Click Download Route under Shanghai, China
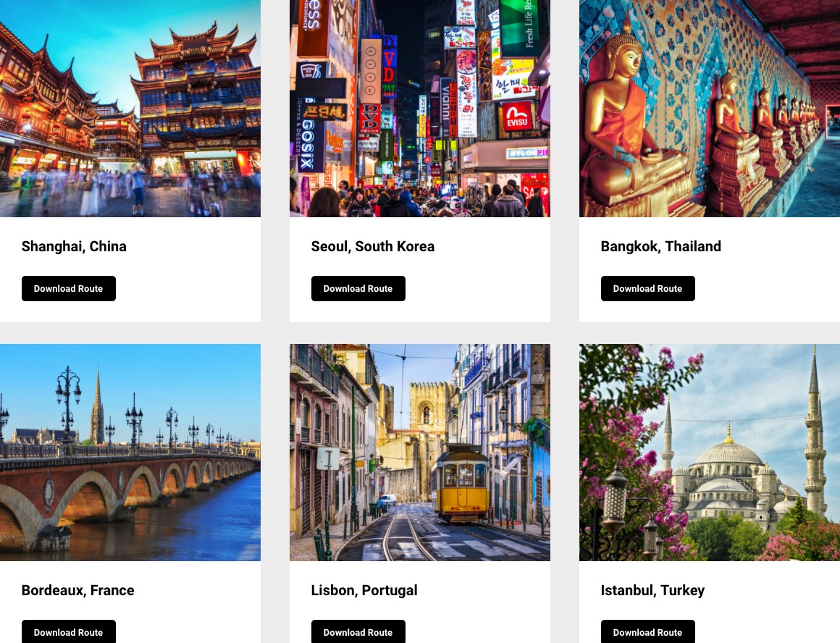The width and height of the screenshot is (840, 643). (x=69, y=288)
